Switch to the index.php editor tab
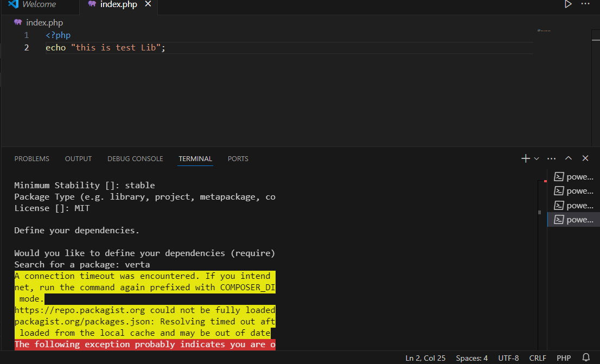 118,4
